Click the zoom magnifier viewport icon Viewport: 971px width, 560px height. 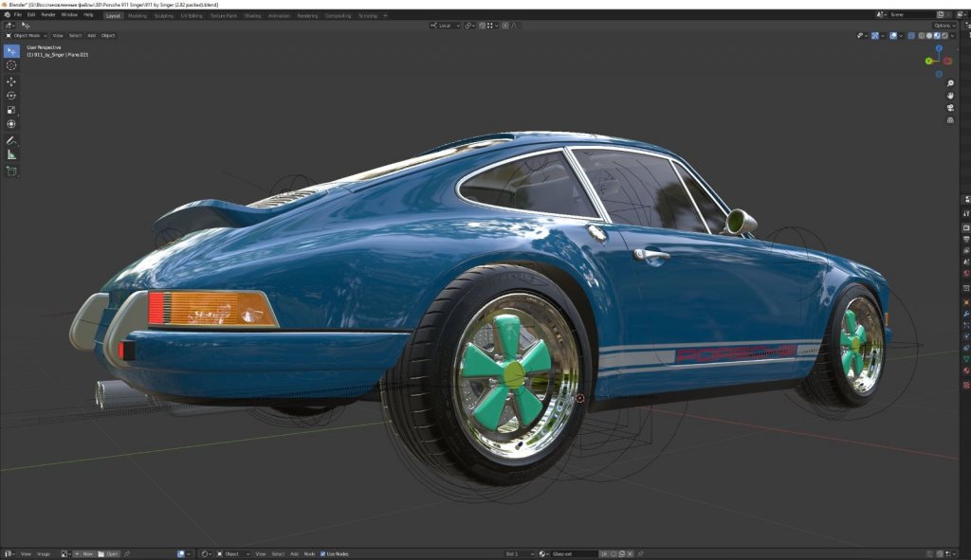[949, 83]
